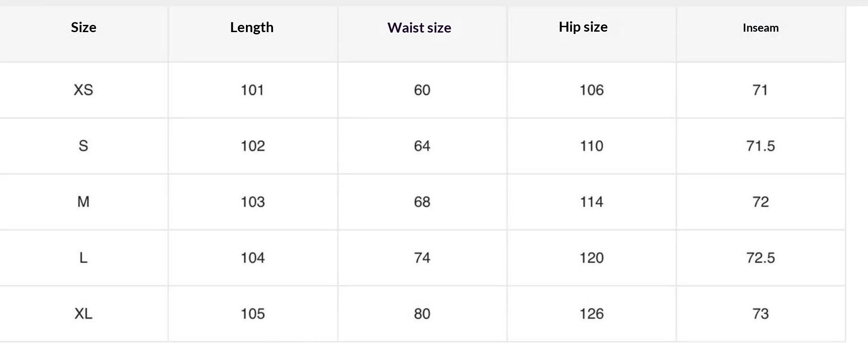The height and width of the screenshot is (350, 868).
Task: Click the XL hip size value 126
Action: tap(592, 314)
